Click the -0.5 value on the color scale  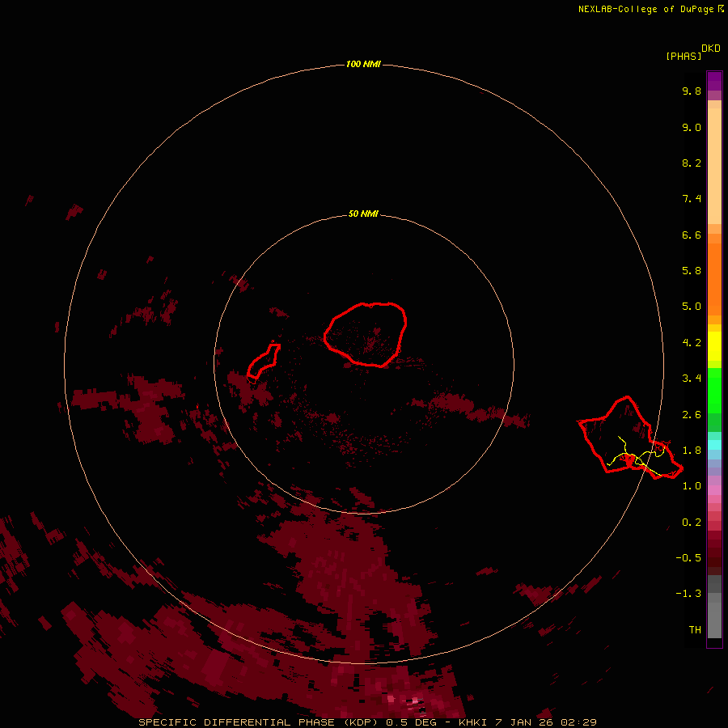(688, 558)
